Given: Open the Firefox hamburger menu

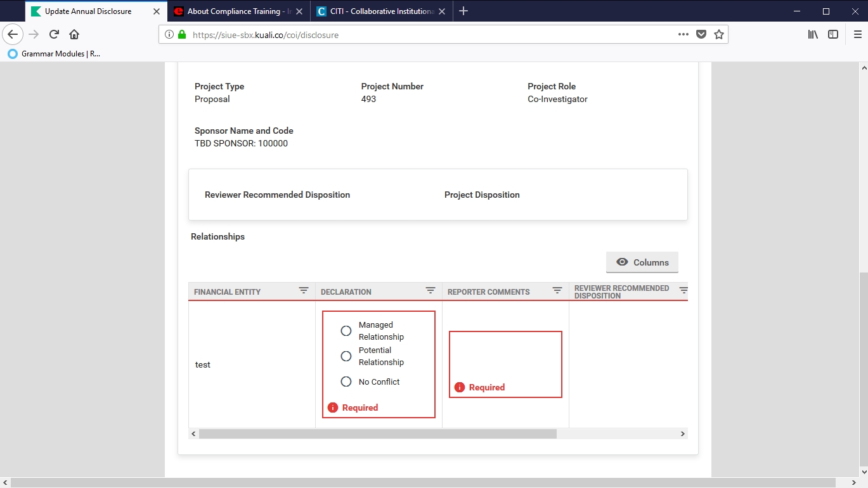Looking at the screenshot, I should (x=857, y=35).
